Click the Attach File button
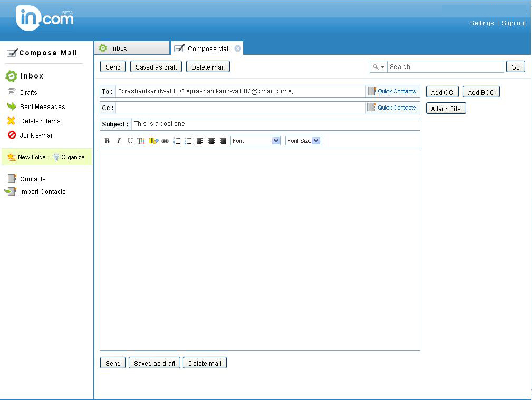 point(446,109)
